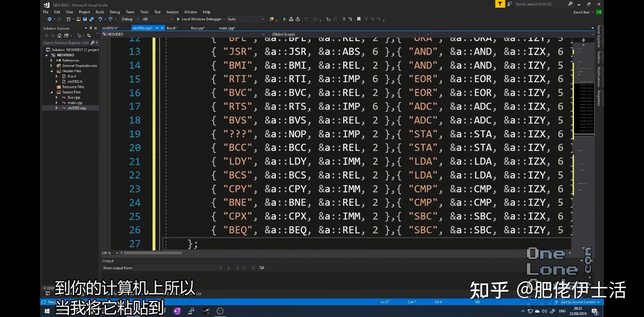Select main.cpp in Solution Explorer
The height and width of the screenshot is (317, 644).
(75, 103)
